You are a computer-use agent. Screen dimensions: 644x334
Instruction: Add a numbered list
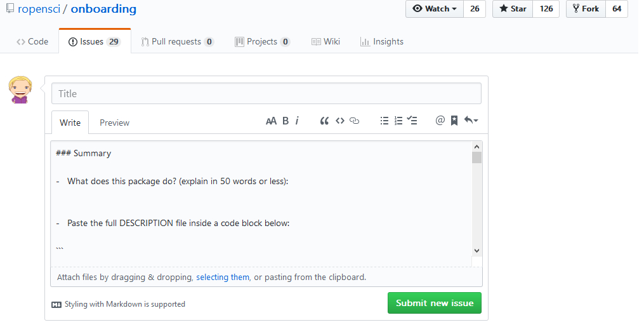pyautogui.click(x=398, y=121)
